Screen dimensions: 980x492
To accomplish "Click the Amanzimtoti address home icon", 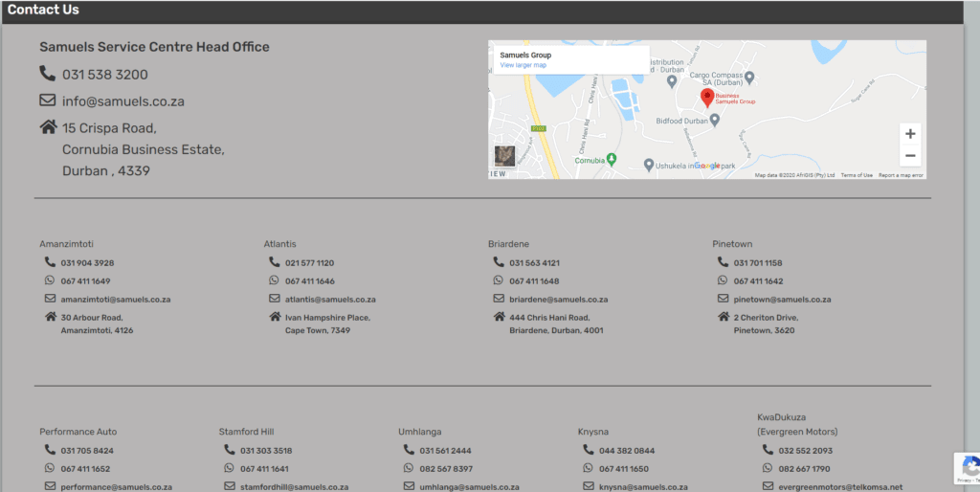I will click(51, 316).
